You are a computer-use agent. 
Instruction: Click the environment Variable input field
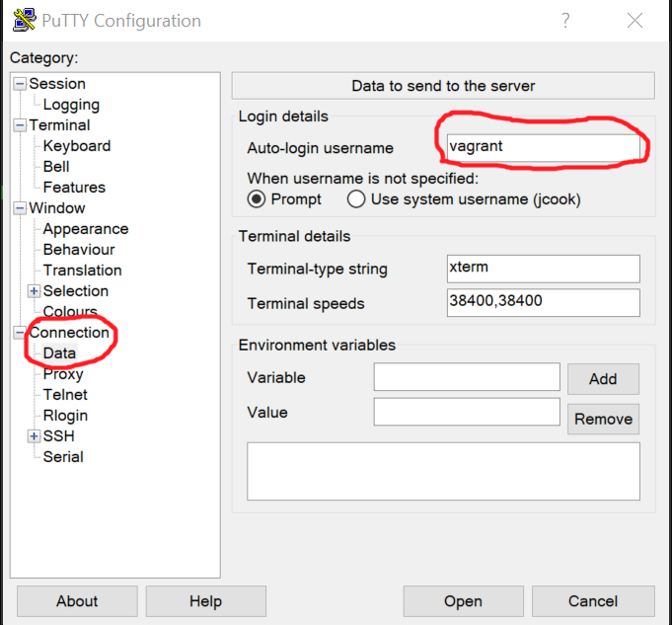click(467, 377)
